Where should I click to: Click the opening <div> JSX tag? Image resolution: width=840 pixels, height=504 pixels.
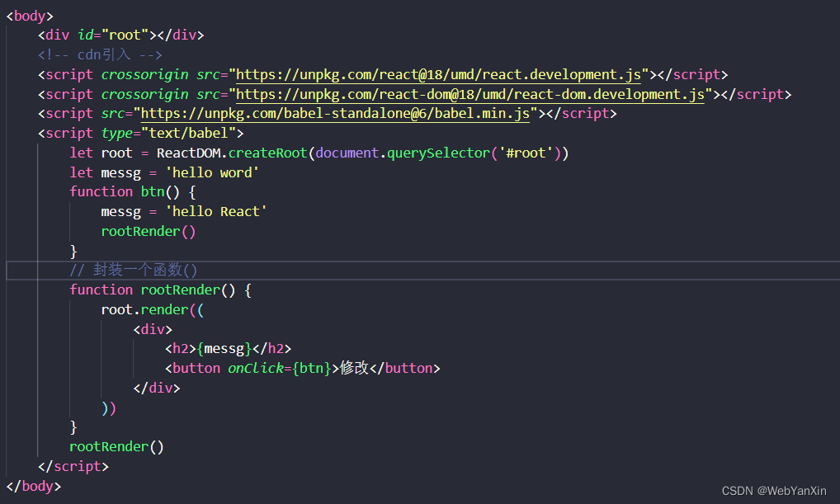pyautogui.click(x=153, y=329)
